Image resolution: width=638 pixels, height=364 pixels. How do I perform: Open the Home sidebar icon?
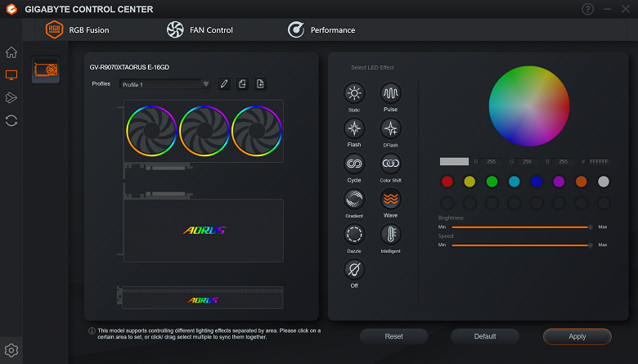(x=11, y=52)
